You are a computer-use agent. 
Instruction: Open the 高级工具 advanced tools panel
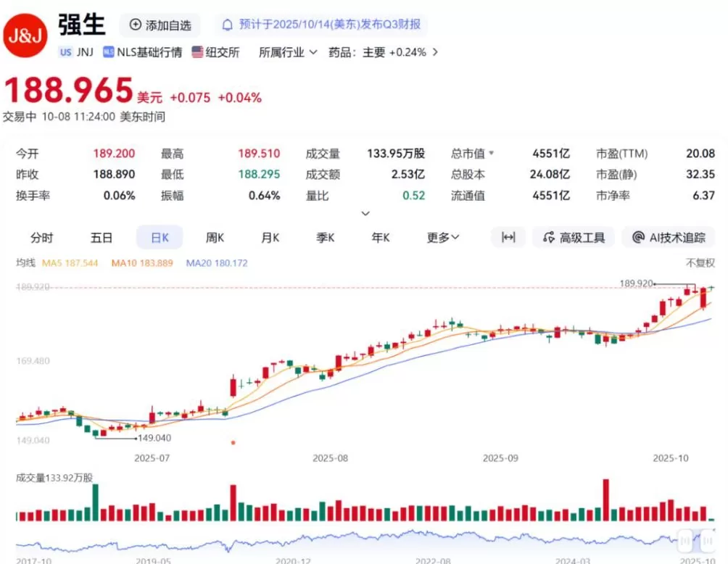pyautogui.click(x=574, y=237)
